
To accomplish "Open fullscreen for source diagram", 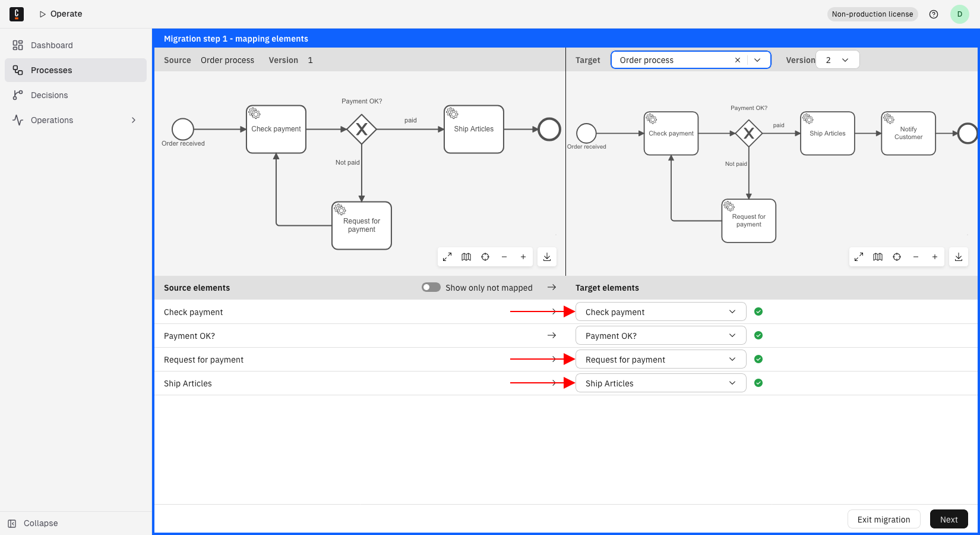I will [x=447, y=257].
